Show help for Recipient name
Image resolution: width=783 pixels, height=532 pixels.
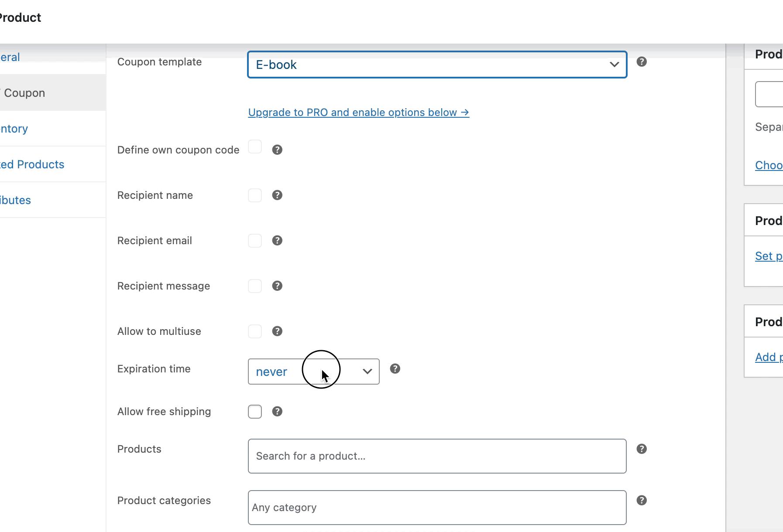277,195
